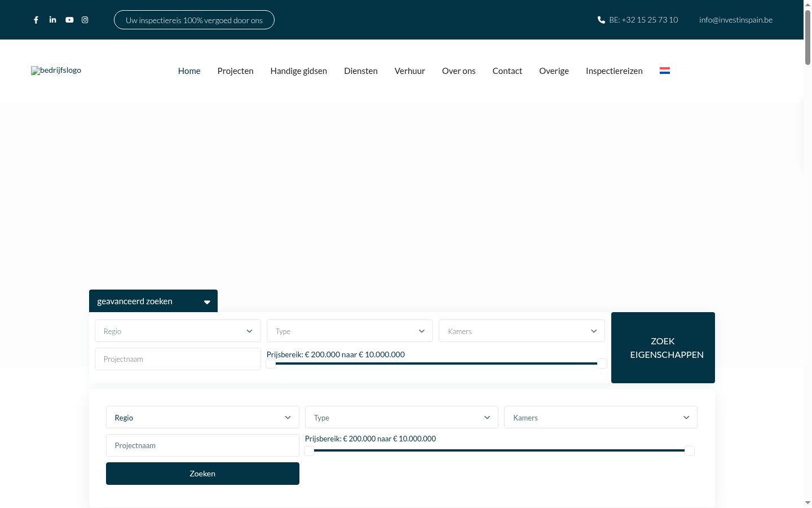Image resolution: width=812 pixels, height=508 pixels.
Task: Email info@investinspain.be link
Action: [736, 20]
